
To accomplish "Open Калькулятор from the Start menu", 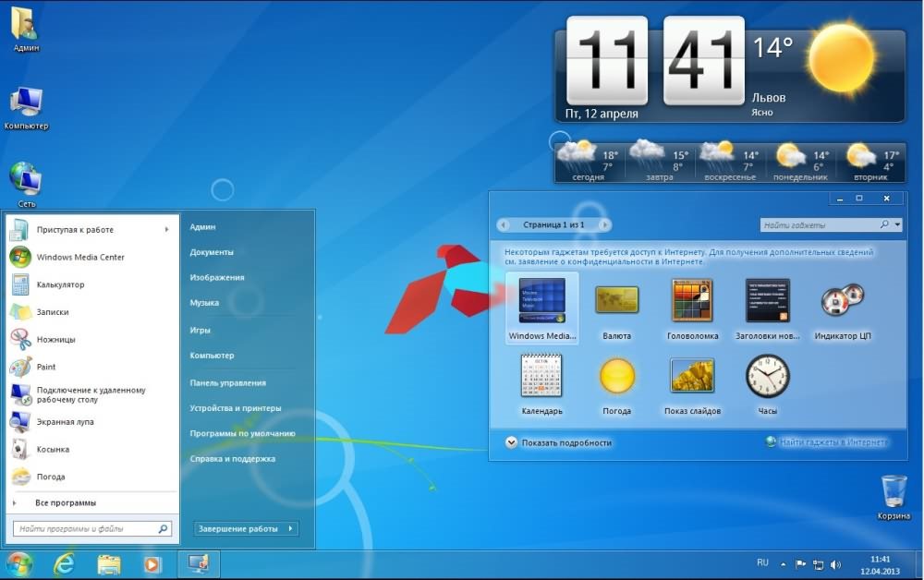I will click(60, 284).
